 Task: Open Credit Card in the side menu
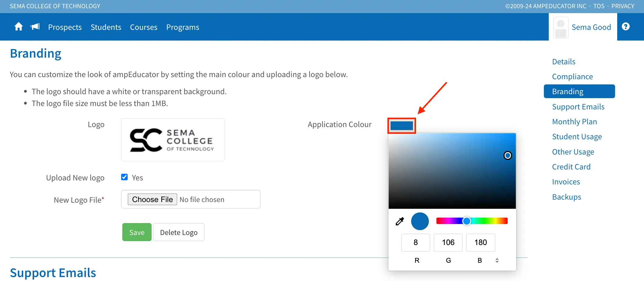click(571, 167)
